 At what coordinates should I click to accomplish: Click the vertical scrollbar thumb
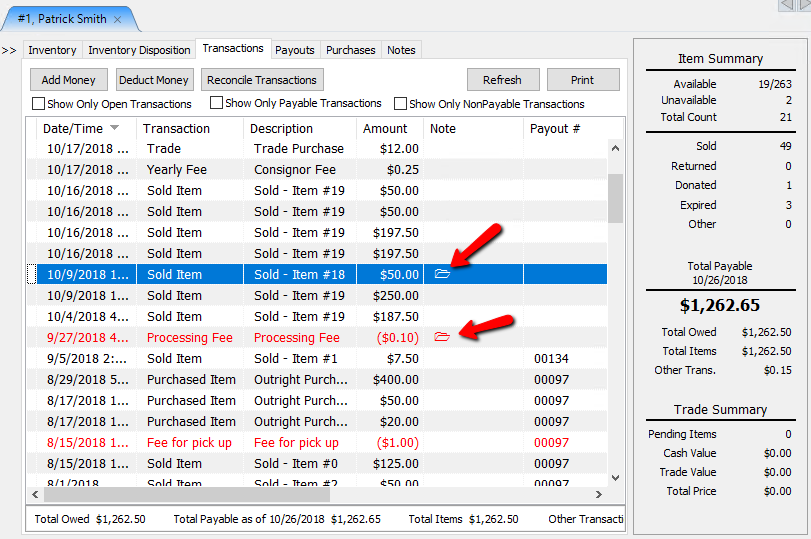615,198
